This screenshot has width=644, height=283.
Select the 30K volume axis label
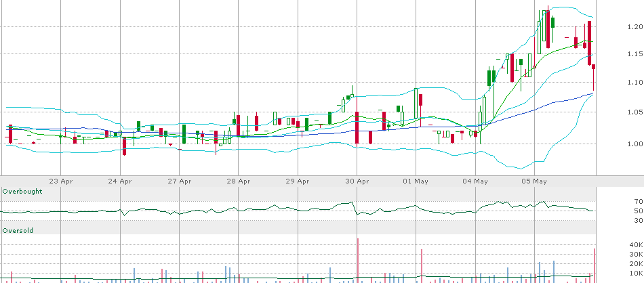[636, 255]
